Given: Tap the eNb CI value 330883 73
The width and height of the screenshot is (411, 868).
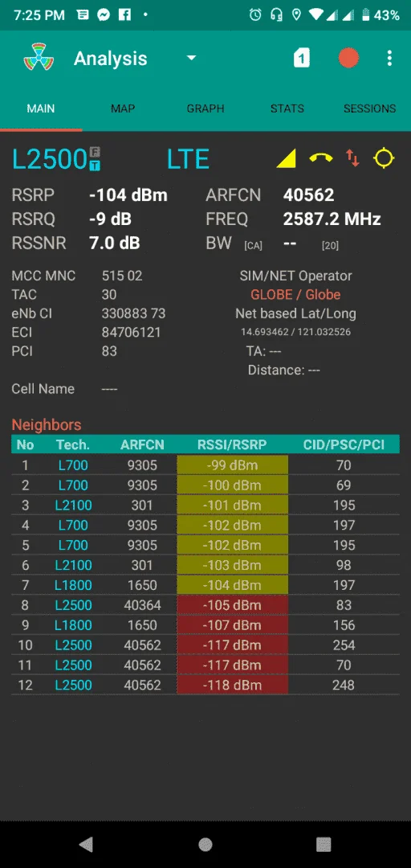Looking at the screenshot, I should click(133, 313).
